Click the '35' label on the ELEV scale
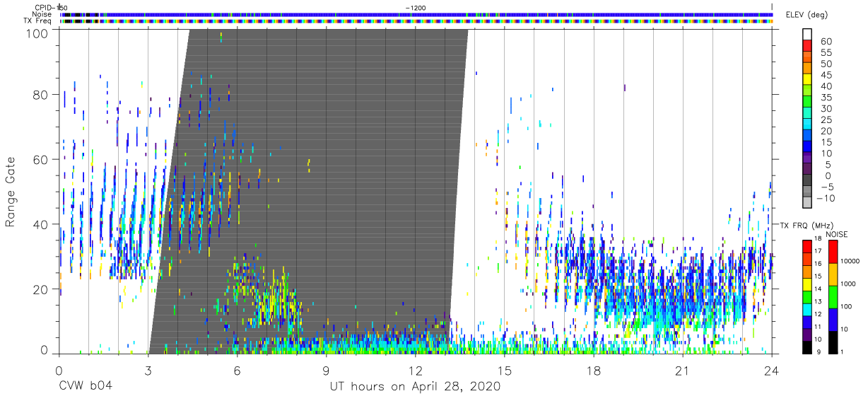The width and height of the screenshot is (868, 401). pos(826,97)
